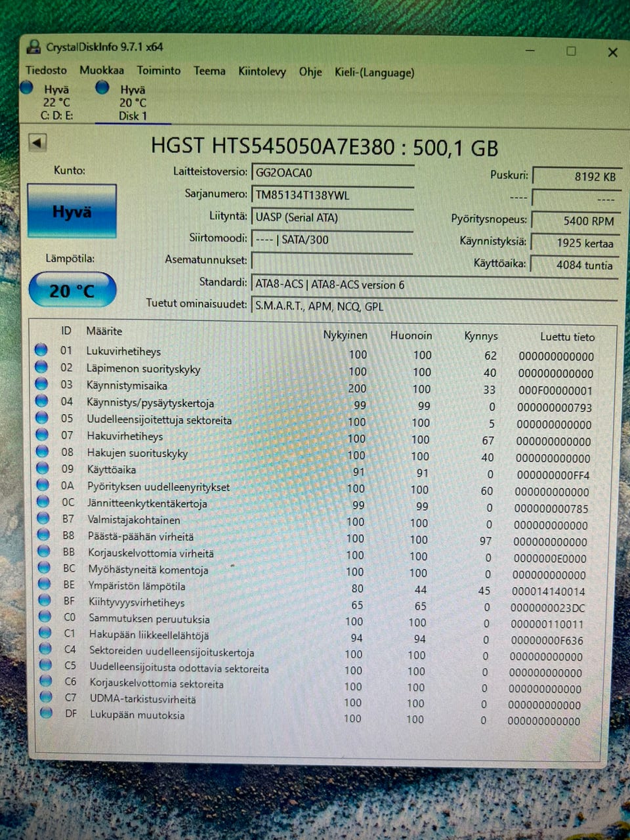Click the Huonoin column header
630x840 pixels.
pyautogui.click(x=411, y=335)
